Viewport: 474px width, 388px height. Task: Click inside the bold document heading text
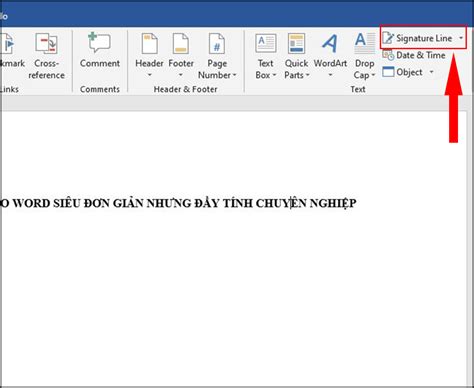point(178,203)
